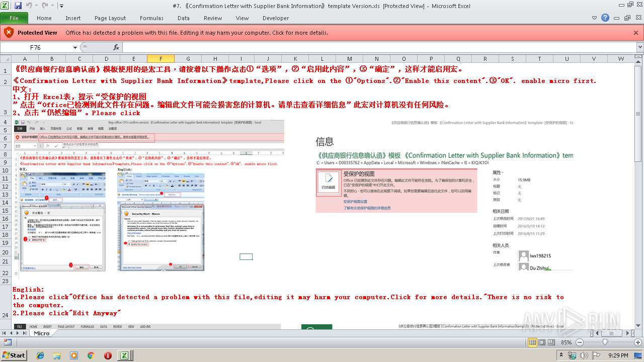The height and width of the screenshot is (362, 644).
Task: Click the Name Box showing F76
Action: point(36,47)
